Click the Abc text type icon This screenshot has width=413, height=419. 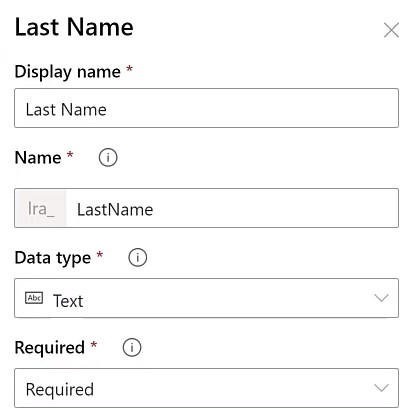click(x=34, y=298)
